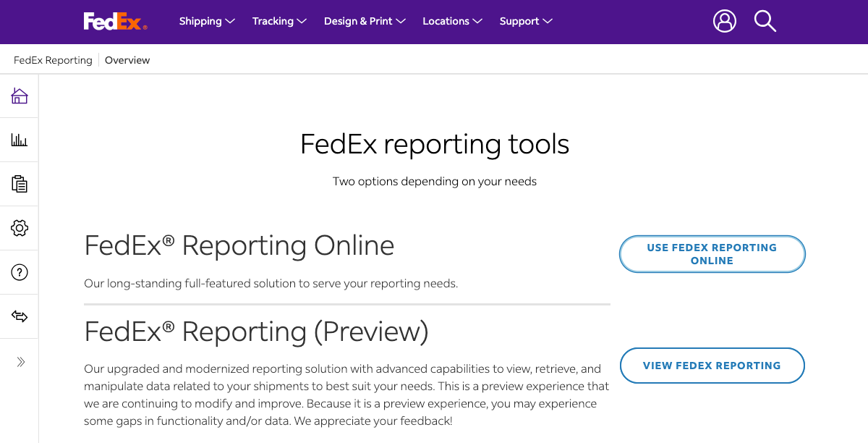Image resolution: width=868 pixels, height=443 pixels.
Task: Open the Shipping dropdown menu
Action: pyautogui.click(x=207, y=21)
